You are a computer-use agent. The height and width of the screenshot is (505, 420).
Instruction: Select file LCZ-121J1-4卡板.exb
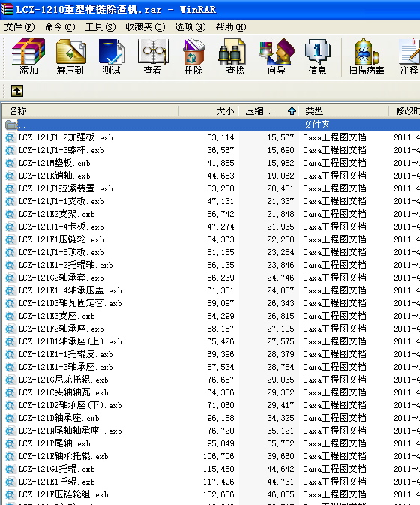click(61, 227)
